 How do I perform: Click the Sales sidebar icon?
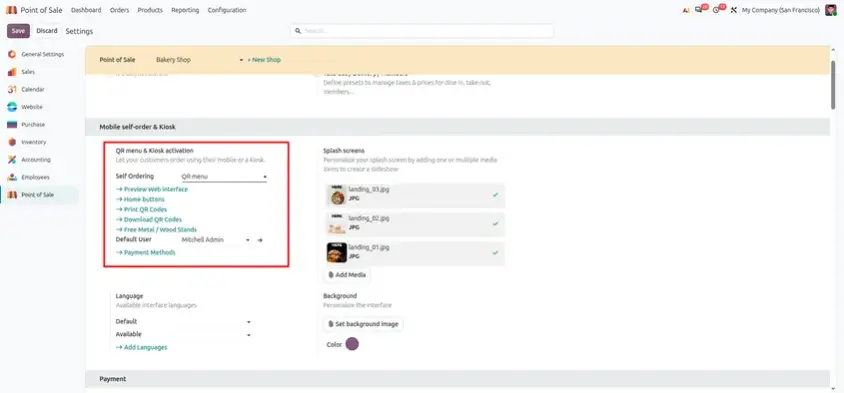[x=12, y=72]
